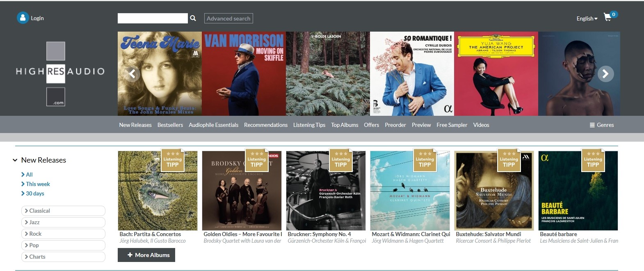Click the Listening TIPP badge on Beauté barbare
644x271 pixels.
[x=593, y=160]
